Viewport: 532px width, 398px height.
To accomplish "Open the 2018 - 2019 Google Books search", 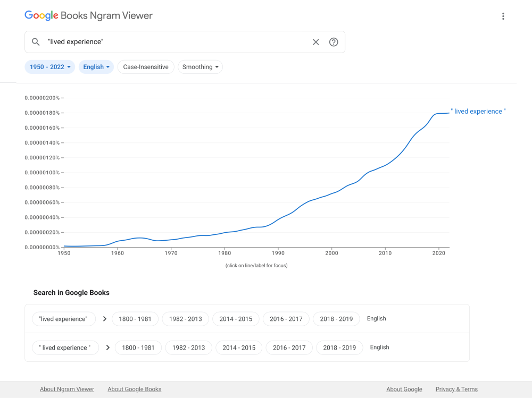I will [336, 319].
